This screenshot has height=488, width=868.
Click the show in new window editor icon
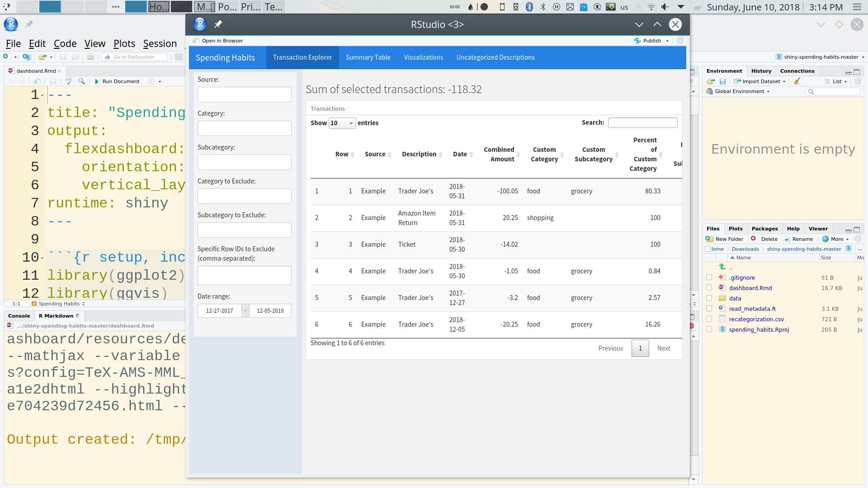click(x=38, y=81)
